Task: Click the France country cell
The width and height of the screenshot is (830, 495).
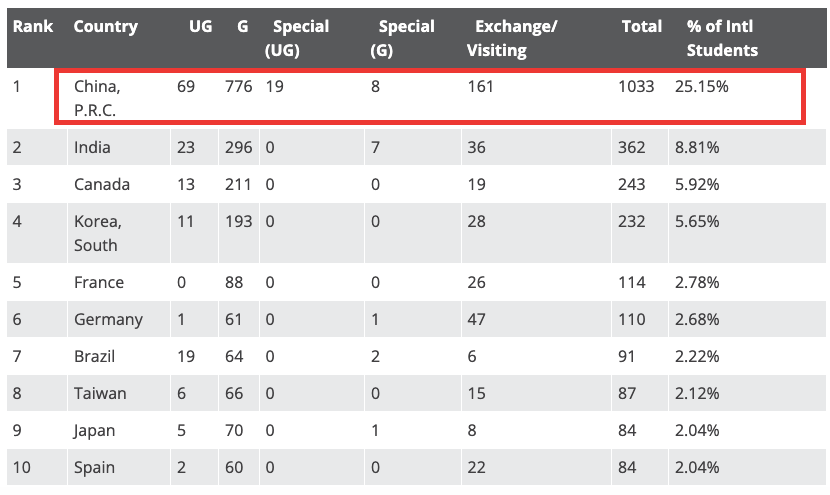Action: [x=98, y=282]
